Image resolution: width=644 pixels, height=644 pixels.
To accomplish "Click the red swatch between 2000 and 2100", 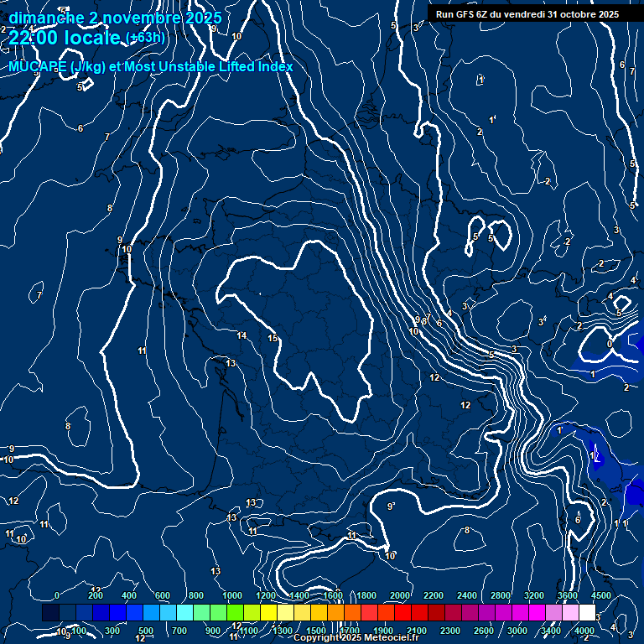I will (402, 612).
